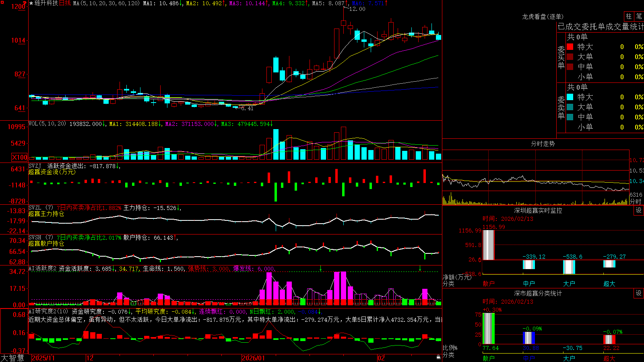This screenshot has width=644, height=362.
Task: Click the dark red 大单 buy-order swatch
Action: pos(570,57)
